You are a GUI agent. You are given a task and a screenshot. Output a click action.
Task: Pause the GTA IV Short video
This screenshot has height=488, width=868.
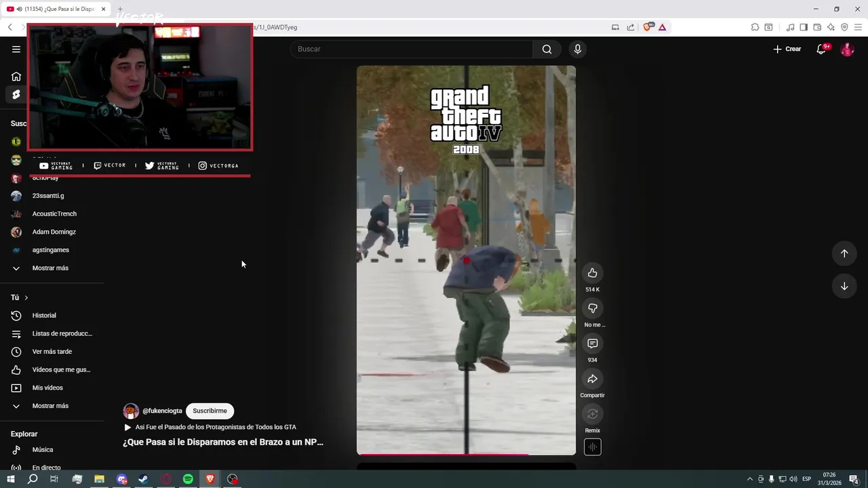(x=466, y=260)
